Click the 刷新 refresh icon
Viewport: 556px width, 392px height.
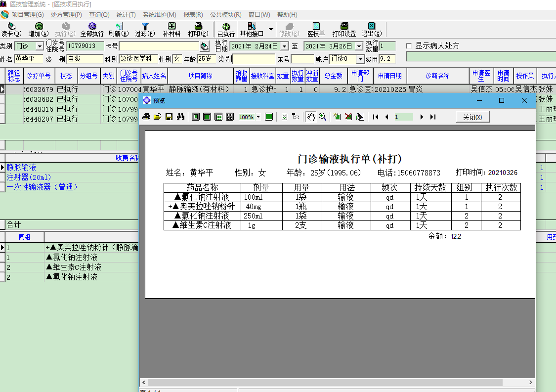click(119, 26)
